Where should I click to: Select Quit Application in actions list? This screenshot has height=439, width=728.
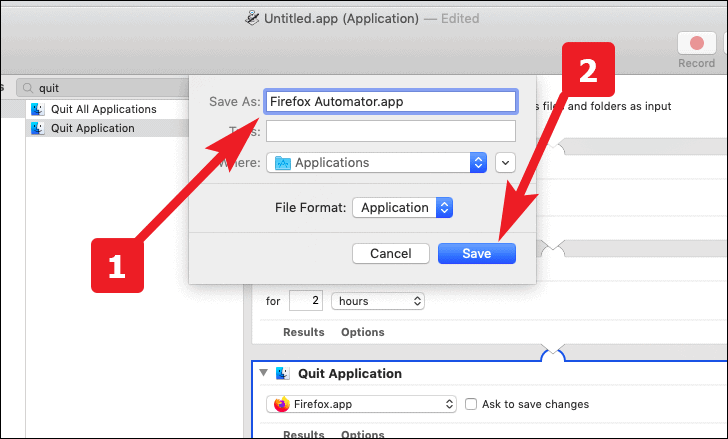[x=92, y=128]
